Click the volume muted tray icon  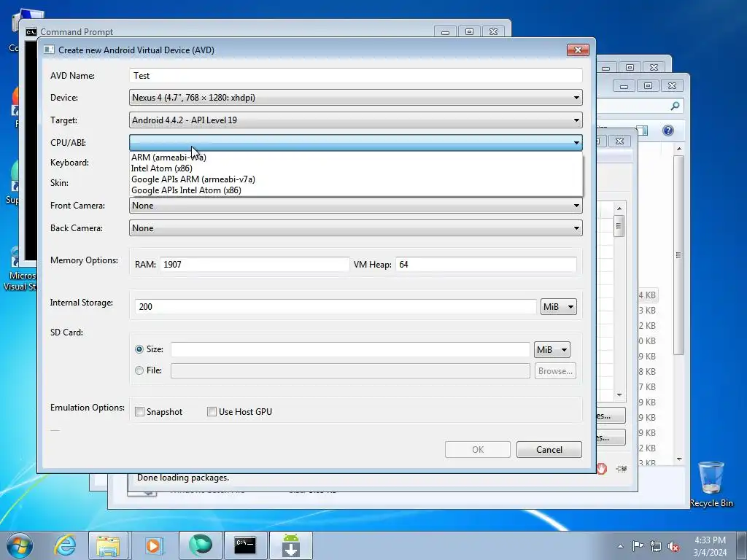tap(673, 546)
